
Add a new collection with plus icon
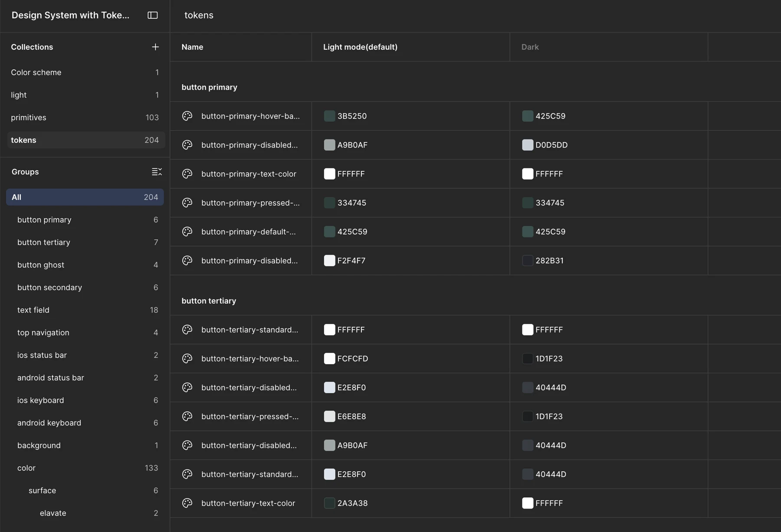point(155,47)
